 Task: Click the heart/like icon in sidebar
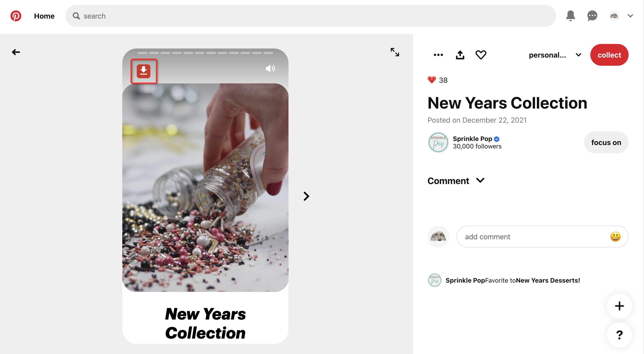[481, 54]
